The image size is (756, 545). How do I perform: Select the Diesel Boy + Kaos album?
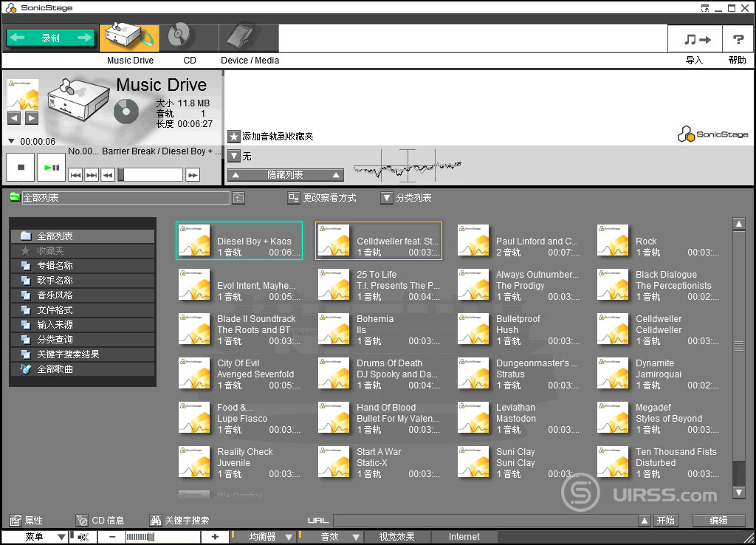[239, 241]
